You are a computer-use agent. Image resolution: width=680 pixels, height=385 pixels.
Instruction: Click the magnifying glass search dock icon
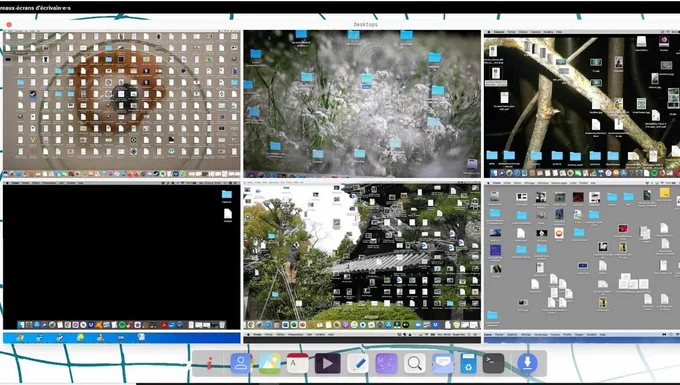[415, 363]
